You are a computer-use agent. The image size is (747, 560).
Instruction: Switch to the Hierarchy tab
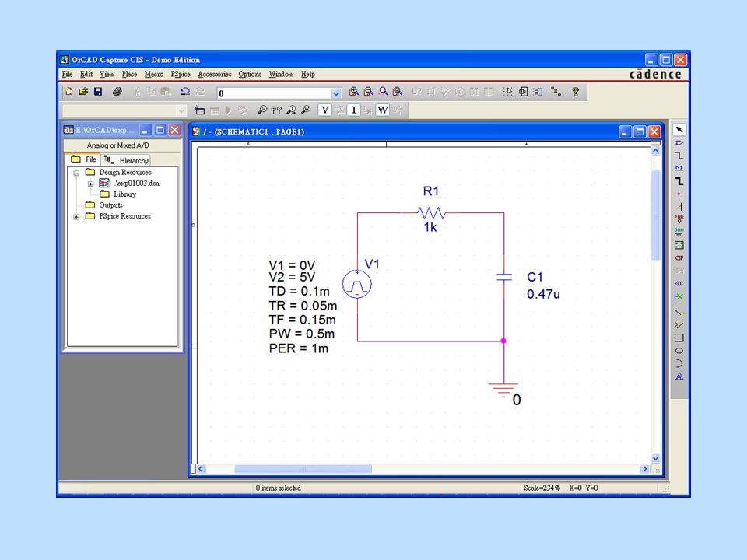tap(126, 160)
